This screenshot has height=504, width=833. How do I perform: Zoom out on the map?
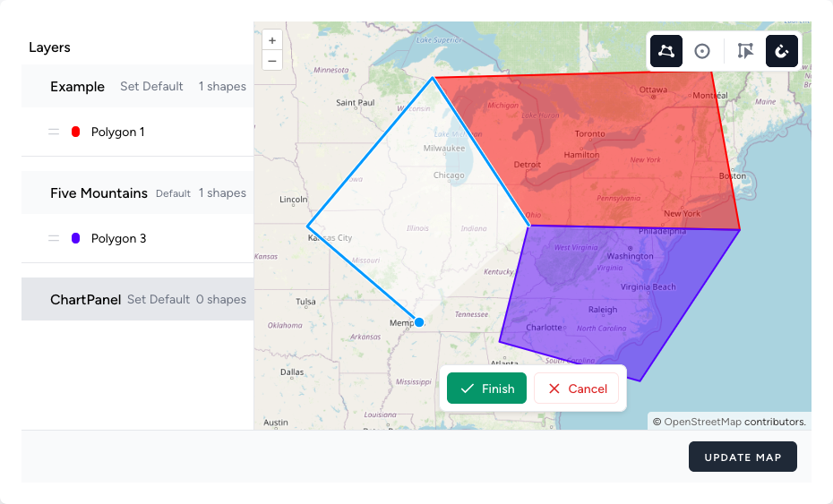click(272, 61)
